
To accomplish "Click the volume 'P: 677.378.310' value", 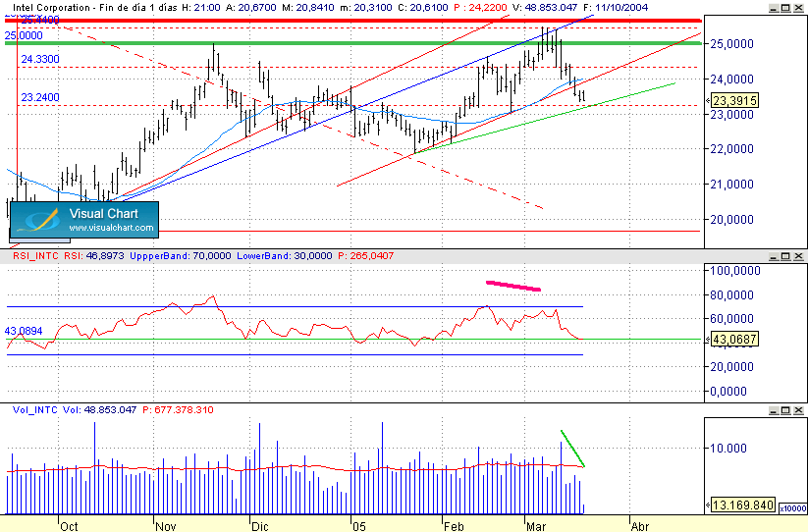I will (178, 410).
